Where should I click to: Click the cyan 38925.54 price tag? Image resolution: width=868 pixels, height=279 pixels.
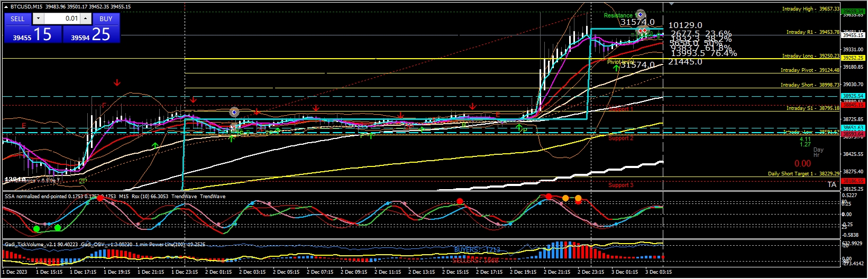click(853, 96)
